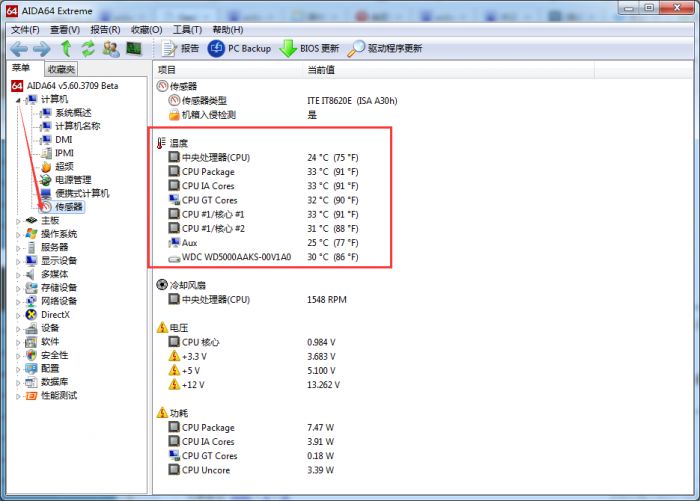This screenshot has width=700, height=501.
Task: Click the 项目 column header
Action: (228, 70)
